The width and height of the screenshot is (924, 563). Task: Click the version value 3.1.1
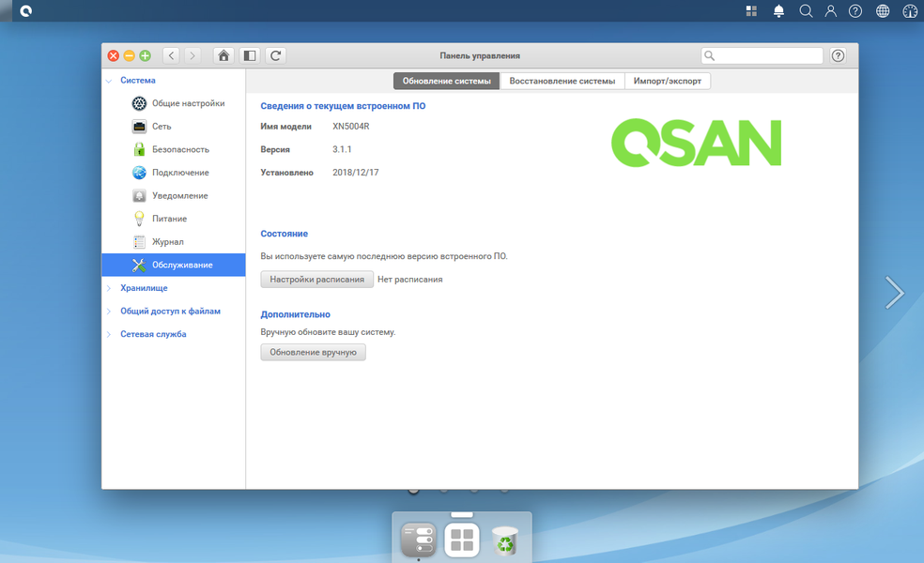pos(342,149)
